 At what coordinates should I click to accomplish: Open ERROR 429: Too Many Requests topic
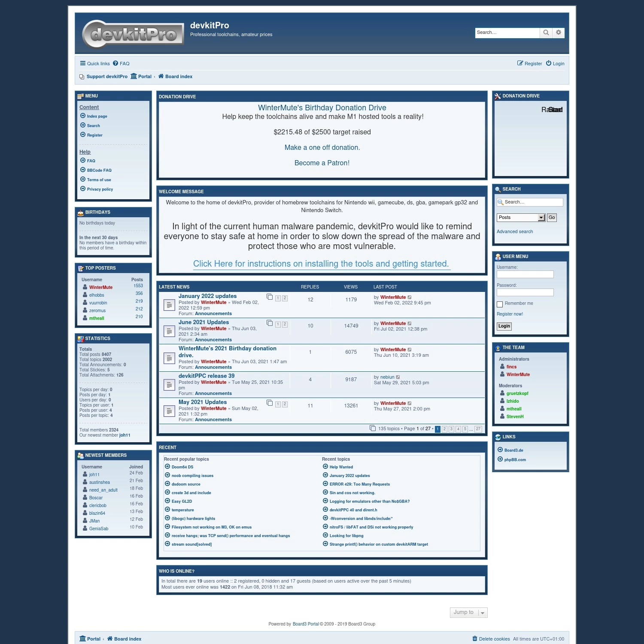coord(360,484)
